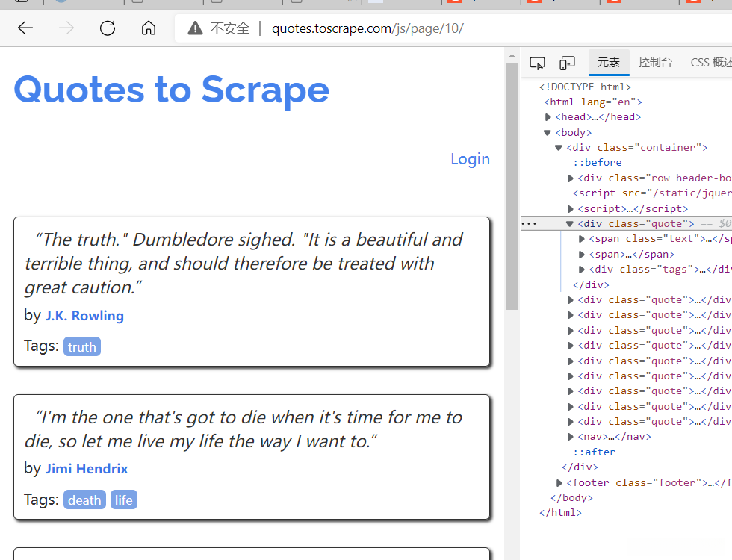Click the not-secure warning triangle icon
732x560 pixels.
coord(195,28)
